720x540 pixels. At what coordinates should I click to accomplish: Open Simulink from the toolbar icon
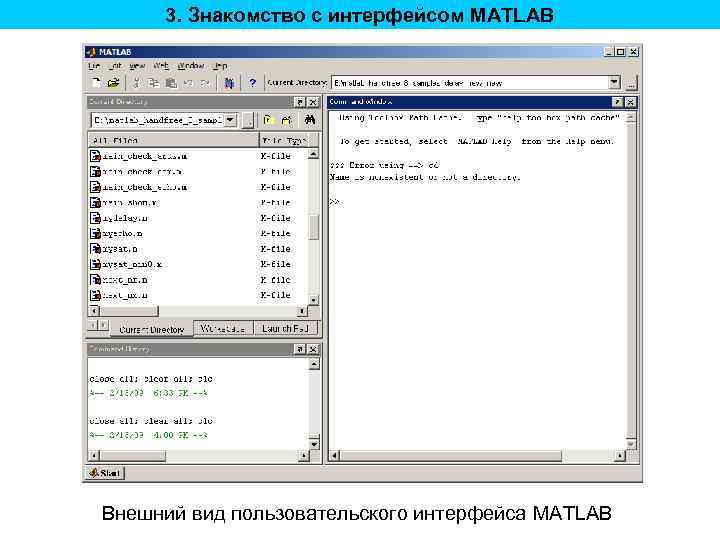[229, 83]
